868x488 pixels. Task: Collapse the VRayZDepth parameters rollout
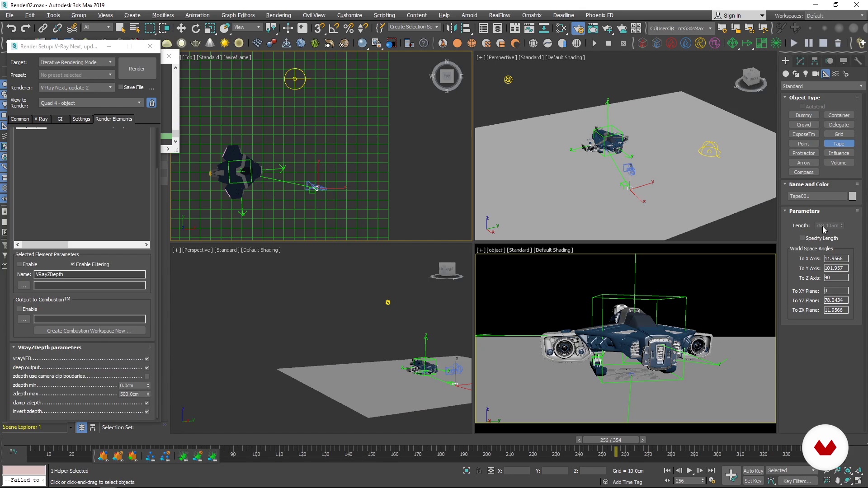click(49, 347)
